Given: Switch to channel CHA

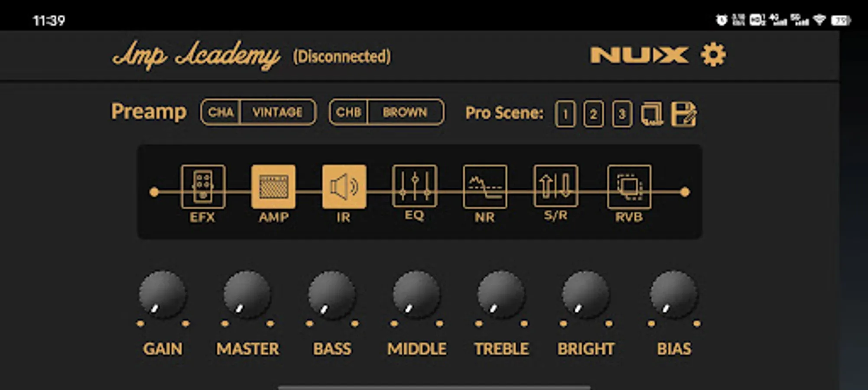Looking at the screenshot, I should (x=221, y=112).
